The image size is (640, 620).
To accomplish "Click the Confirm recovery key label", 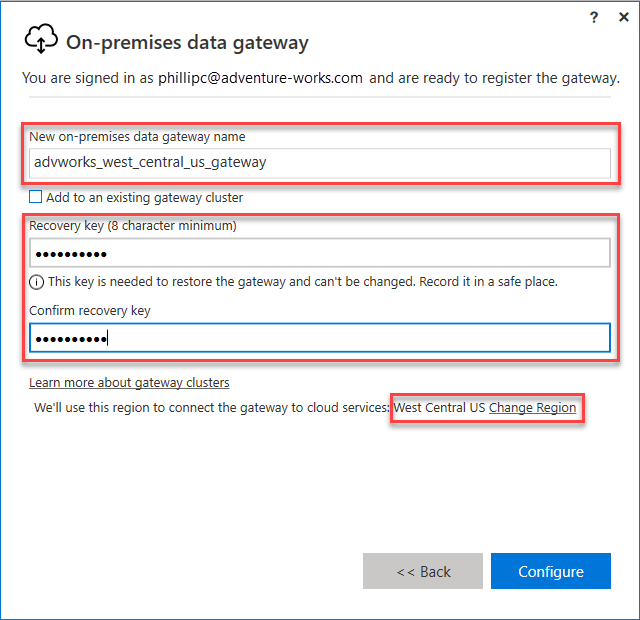I will click(89, 311).
